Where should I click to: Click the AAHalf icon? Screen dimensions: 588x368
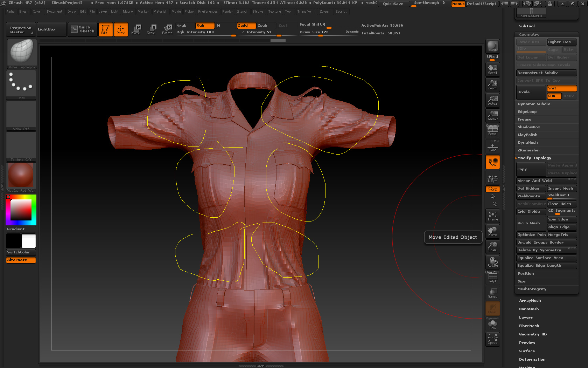(492, 116)
